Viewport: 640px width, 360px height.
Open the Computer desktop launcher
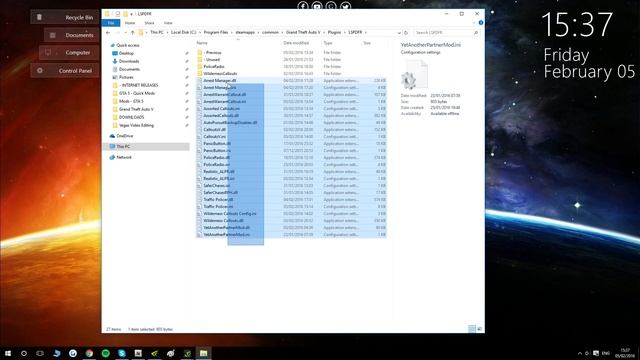tap(69, 53)
